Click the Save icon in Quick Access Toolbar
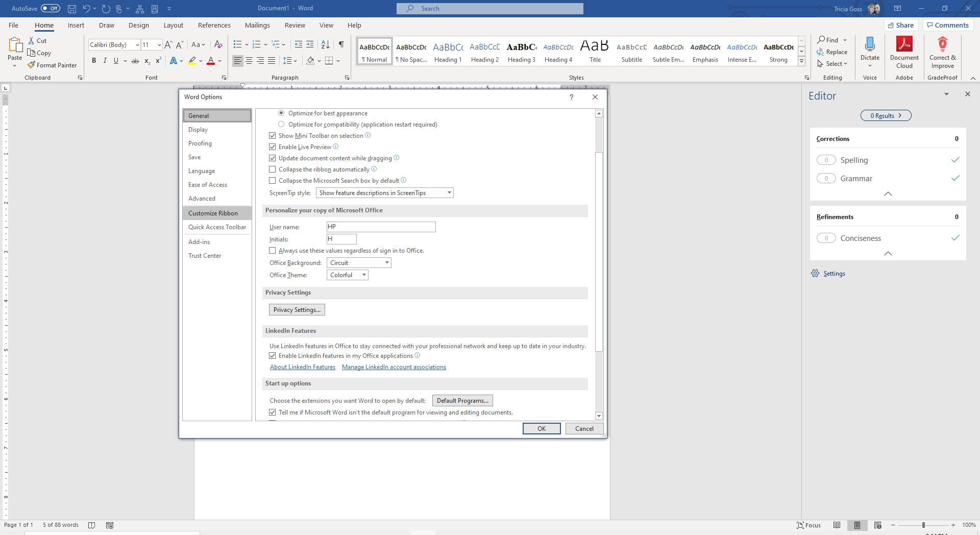Viewport: 980px width, 535px height. (72, 9)
